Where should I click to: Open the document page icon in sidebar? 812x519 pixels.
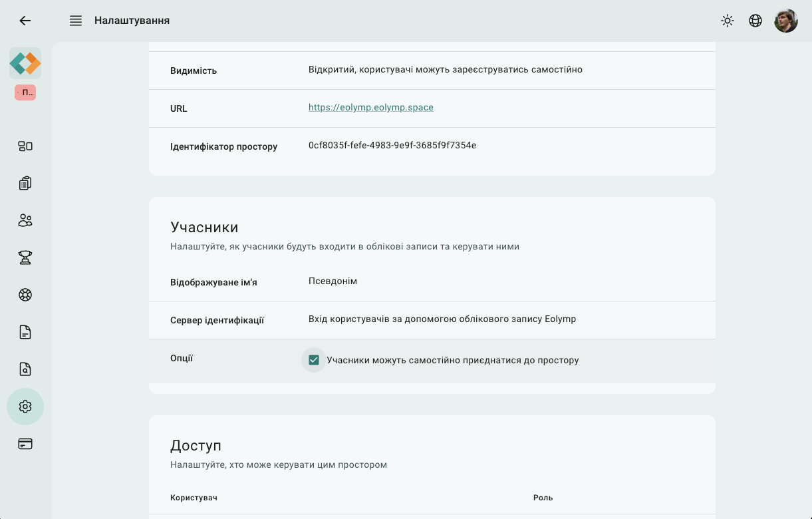click(25, 332)
